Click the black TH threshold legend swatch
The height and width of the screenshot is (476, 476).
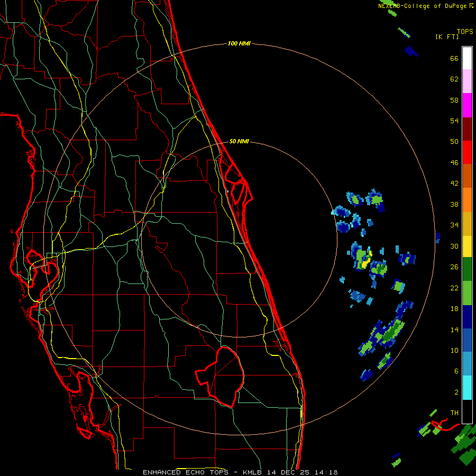[467, 411]
